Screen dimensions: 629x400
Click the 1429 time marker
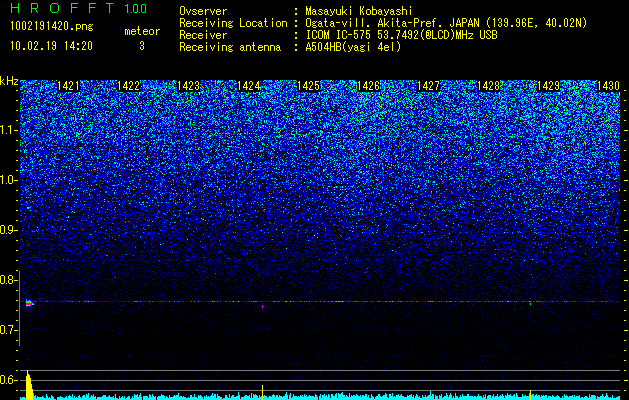pos(548,86)
